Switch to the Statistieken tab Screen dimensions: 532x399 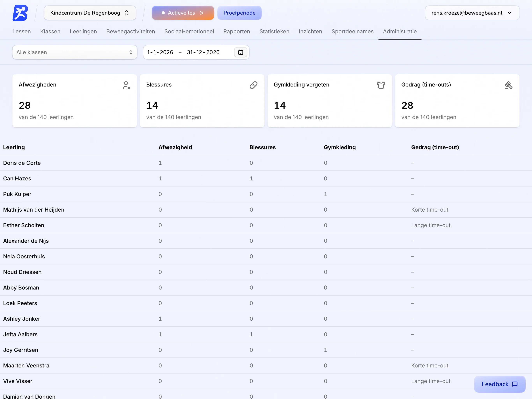point(274,32)
